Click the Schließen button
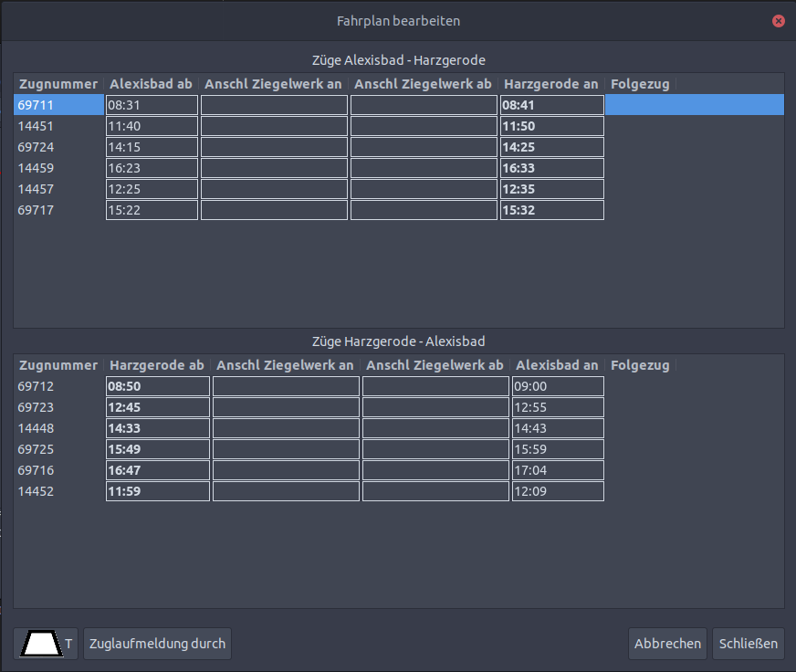The image size is (796, 672). click(749, 644)
